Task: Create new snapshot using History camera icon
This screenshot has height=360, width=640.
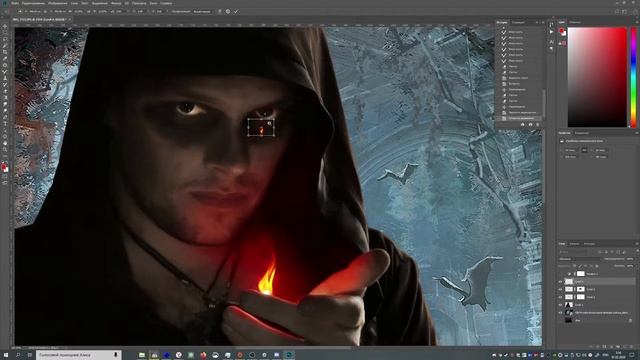Action: click(530, 124)
